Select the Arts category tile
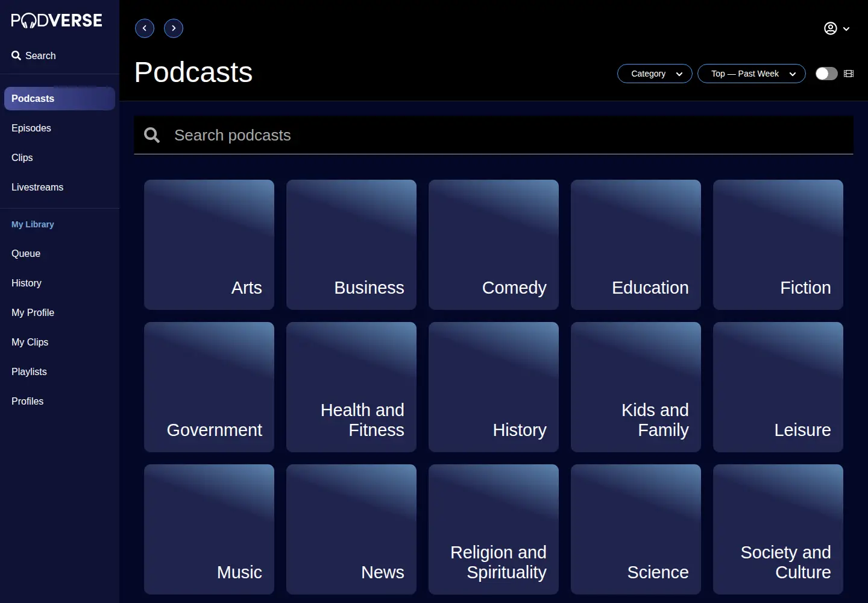868x603 pixels. 209,245
